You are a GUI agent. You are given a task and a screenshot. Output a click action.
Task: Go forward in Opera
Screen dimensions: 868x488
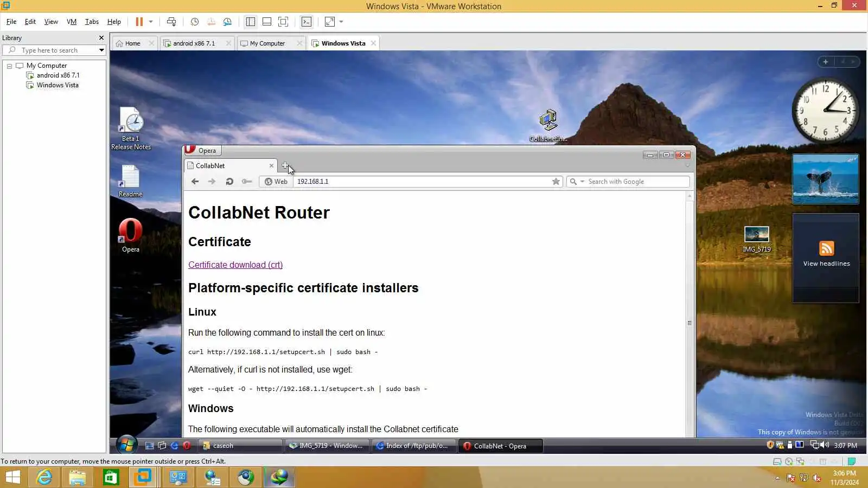coord(212,182)
